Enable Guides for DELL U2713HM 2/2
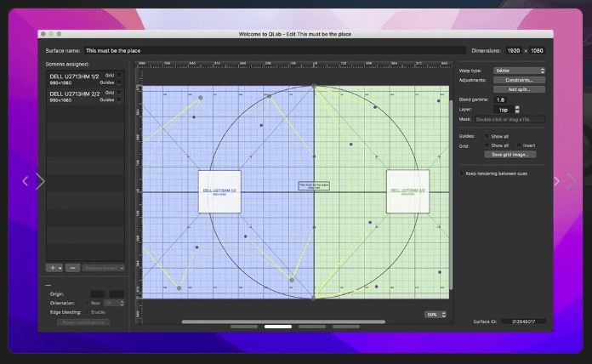 click(x=119, y=100)
